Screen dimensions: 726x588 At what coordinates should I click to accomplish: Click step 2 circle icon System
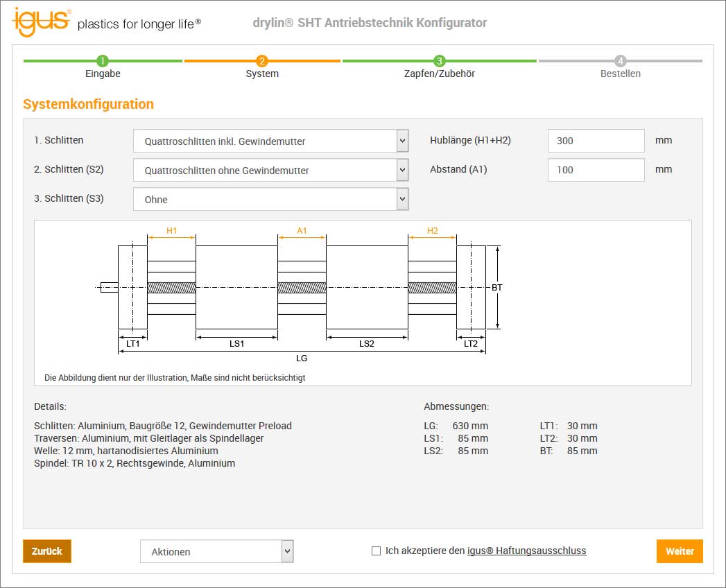[x=262, y=61]
